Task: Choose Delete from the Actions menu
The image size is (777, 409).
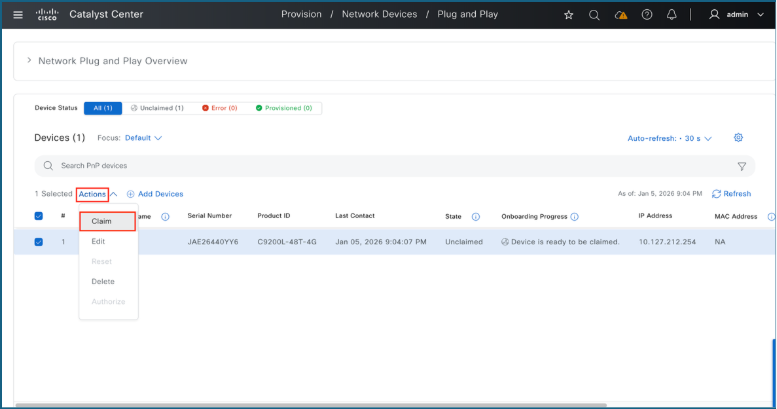Action: tap(103, 282)
